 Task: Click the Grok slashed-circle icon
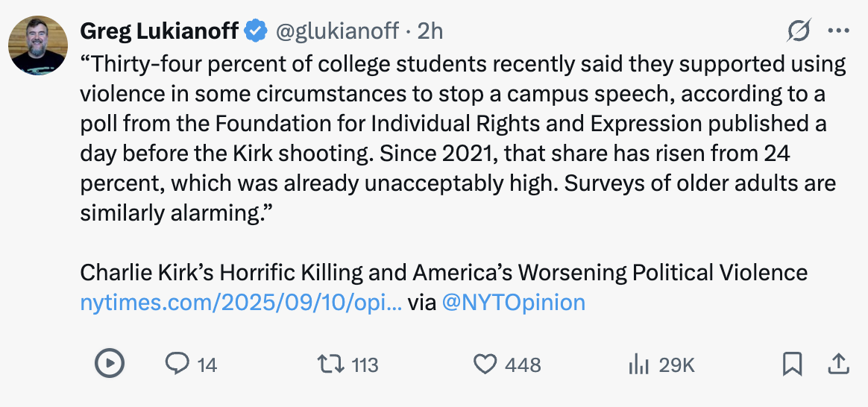click(799, 31)
